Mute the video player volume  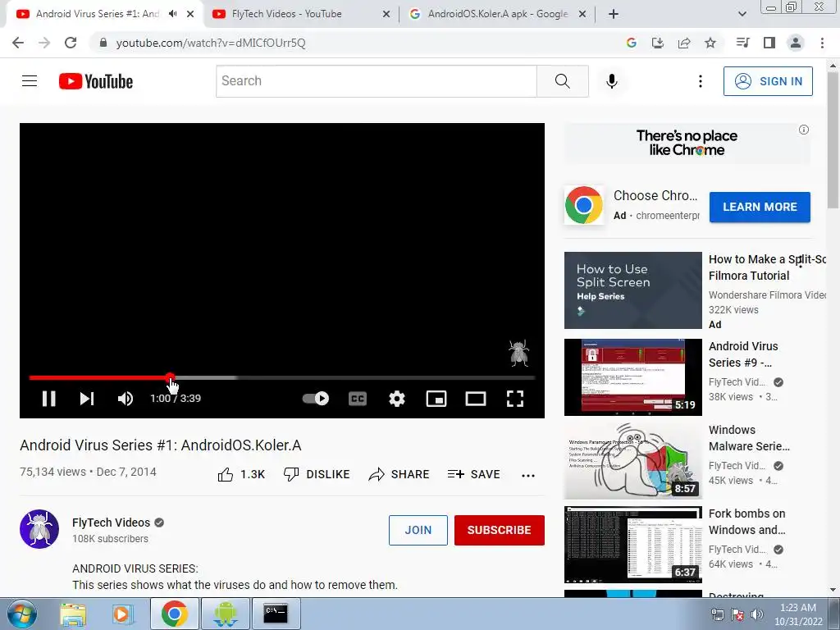pyautogui.click(x=126, y=399)
